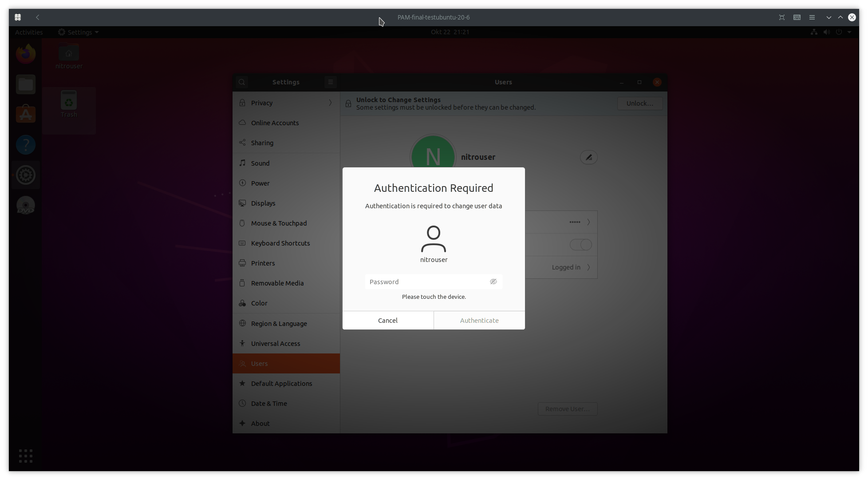Image resolution: width=868 pixels, height=480 pixels.
Task: Click the down chevron in viewer titlebar
Action: [829, 17]
